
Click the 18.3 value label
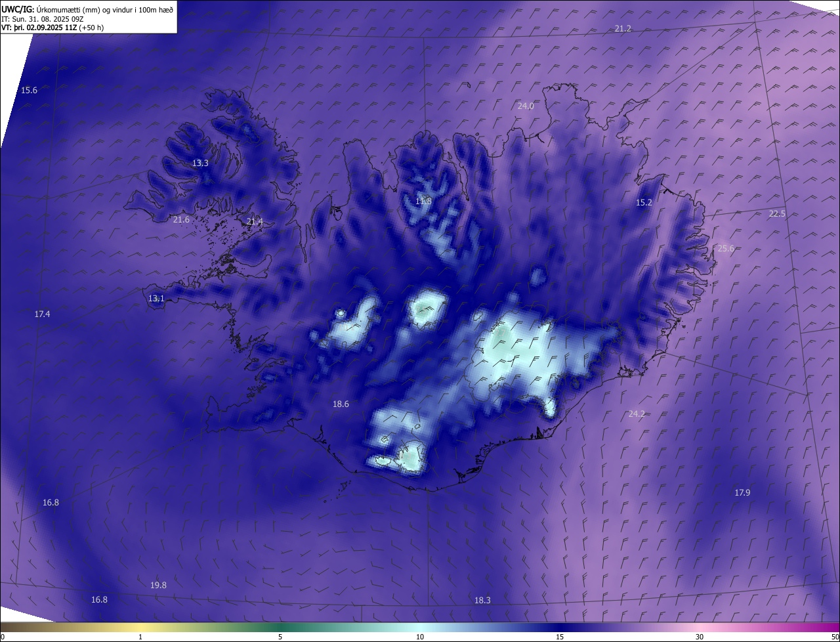(x=482, y=600)
